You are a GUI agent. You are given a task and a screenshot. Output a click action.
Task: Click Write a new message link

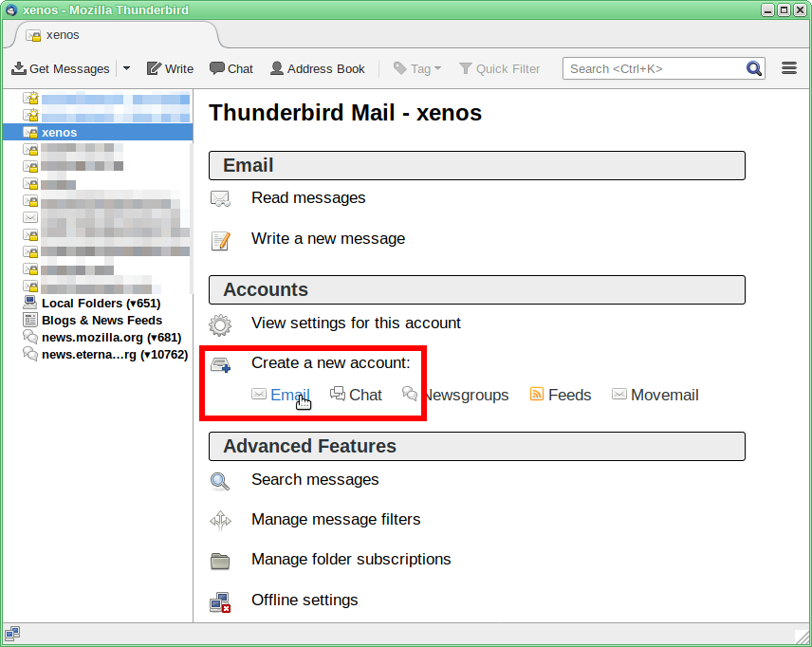pos(328,239)
